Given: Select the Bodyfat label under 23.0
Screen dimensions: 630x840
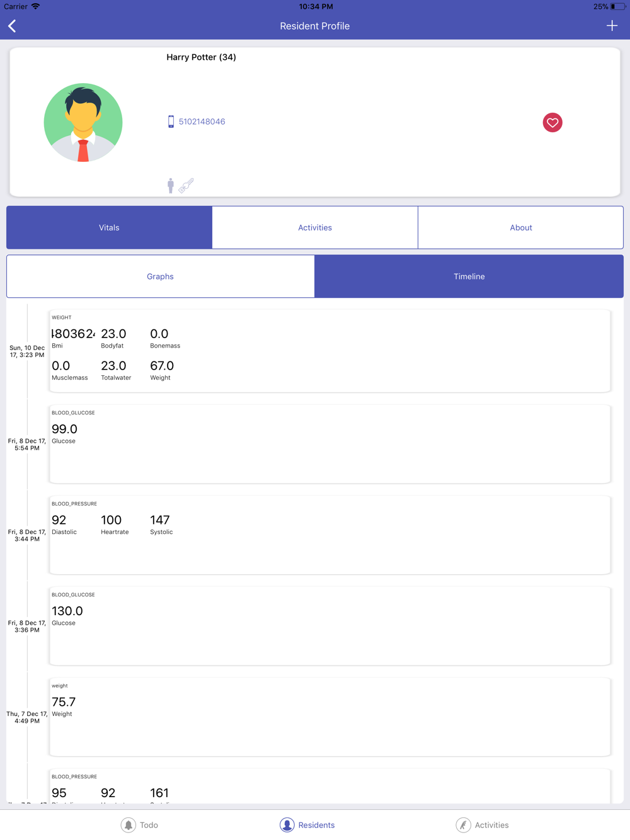Looking at the screenshot, I should [112, 346].
